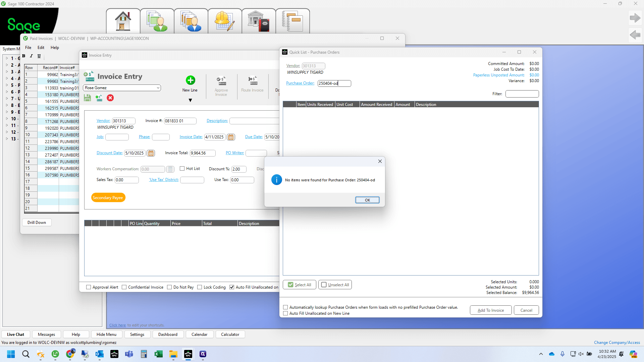Expand tree item 8 in System Menu
The image size is (644, 362).
(7, 105)
